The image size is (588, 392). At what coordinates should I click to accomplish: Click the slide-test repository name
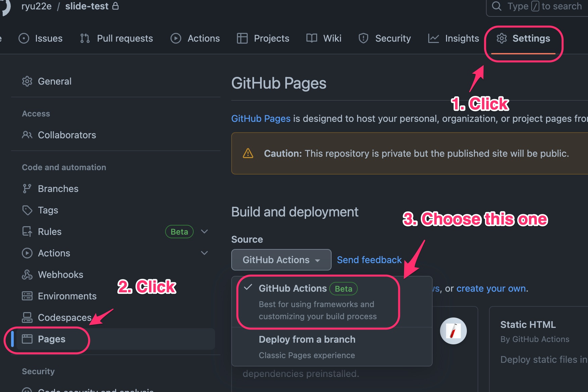(87, 6)
